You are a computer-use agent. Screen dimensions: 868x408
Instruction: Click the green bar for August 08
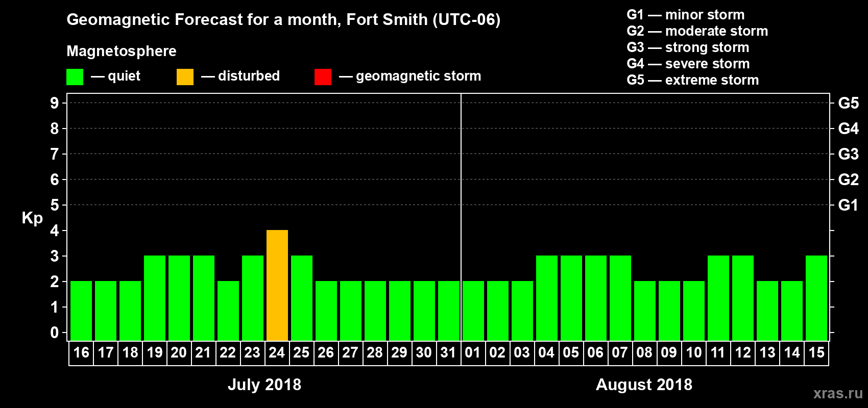pyautogui.click(x=645, y=311)
